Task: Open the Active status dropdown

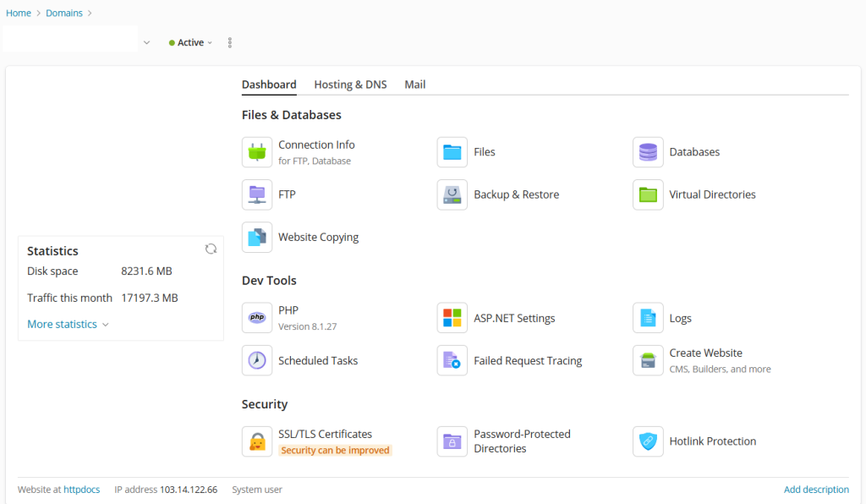Action: tap(191, 42)
